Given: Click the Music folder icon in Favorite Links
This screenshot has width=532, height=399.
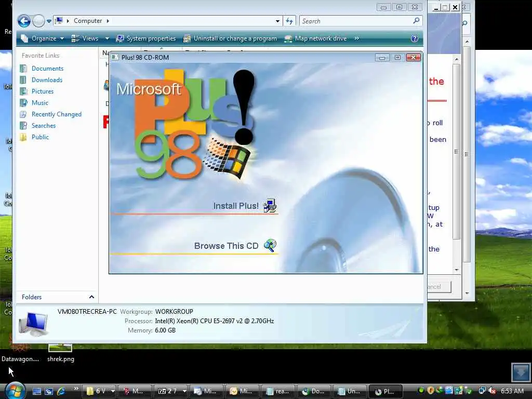Looking at the screenshot, I should pos(23,103).
